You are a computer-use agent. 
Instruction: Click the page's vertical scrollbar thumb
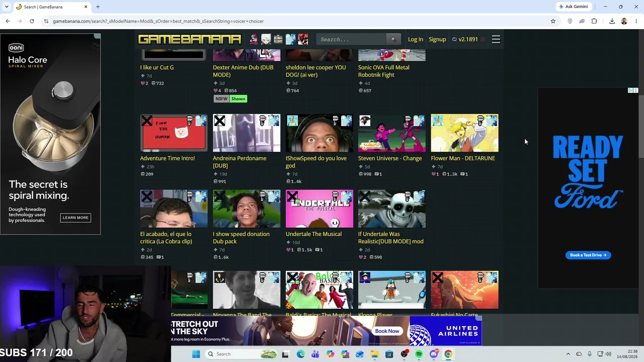(641, 126)
